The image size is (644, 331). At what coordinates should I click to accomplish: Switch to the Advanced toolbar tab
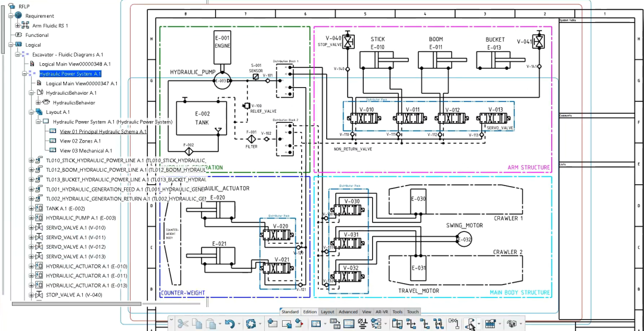(x=348, y=312)
